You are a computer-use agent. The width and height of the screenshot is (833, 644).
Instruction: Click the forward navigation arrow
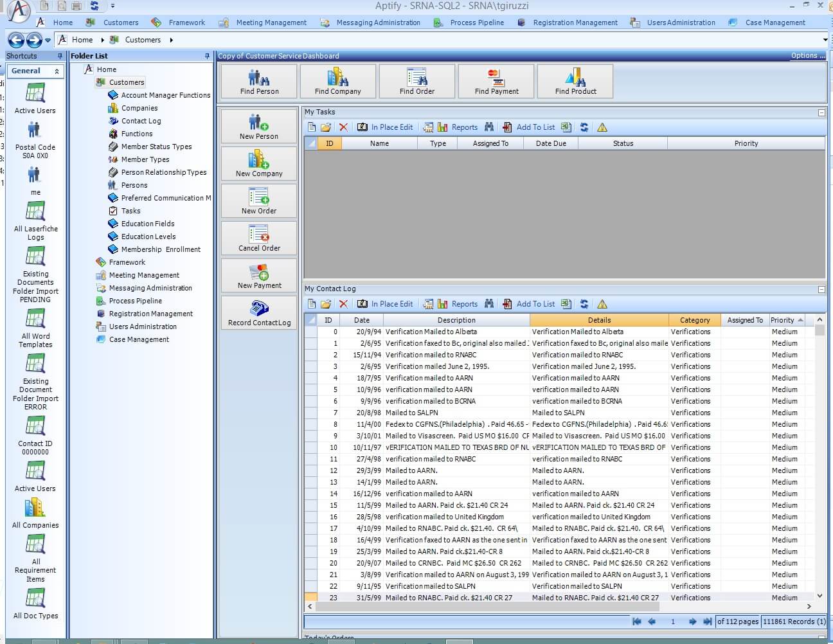(34, 40)
